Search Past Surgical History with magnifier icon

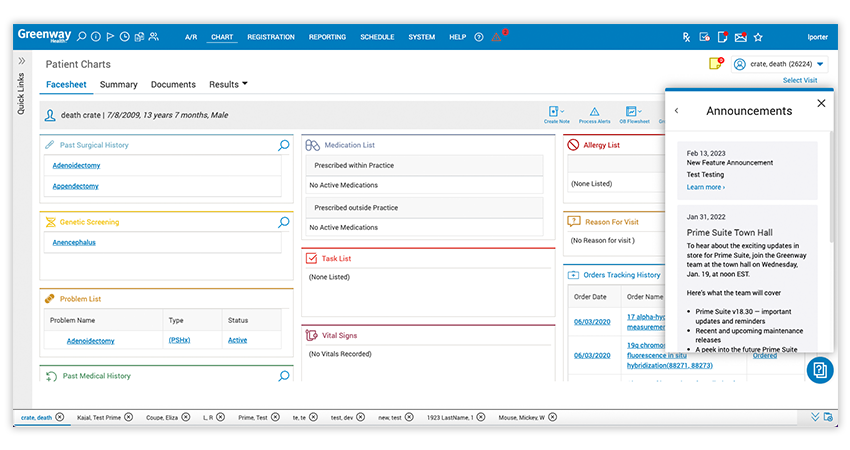(284, 145)
